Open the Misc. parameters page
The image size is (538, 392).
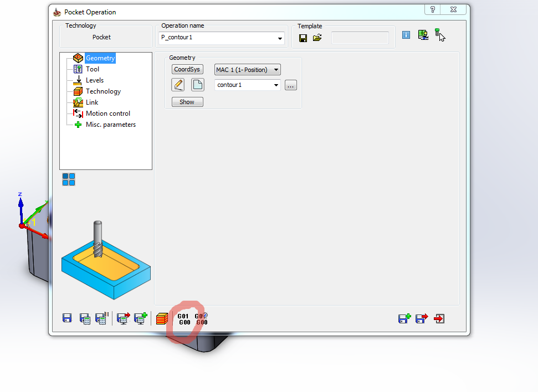[x=111, y=125]
